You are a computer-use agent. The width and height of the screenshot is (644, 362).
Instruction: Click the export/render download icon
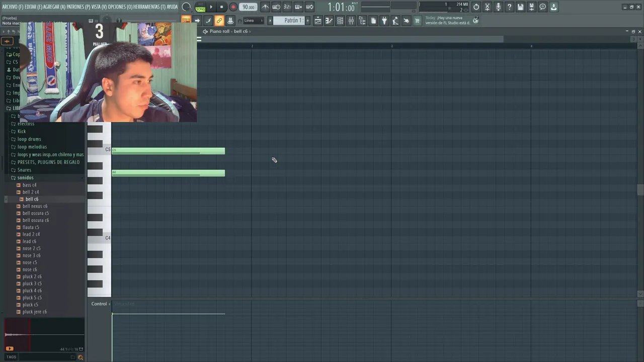point(553,7)
